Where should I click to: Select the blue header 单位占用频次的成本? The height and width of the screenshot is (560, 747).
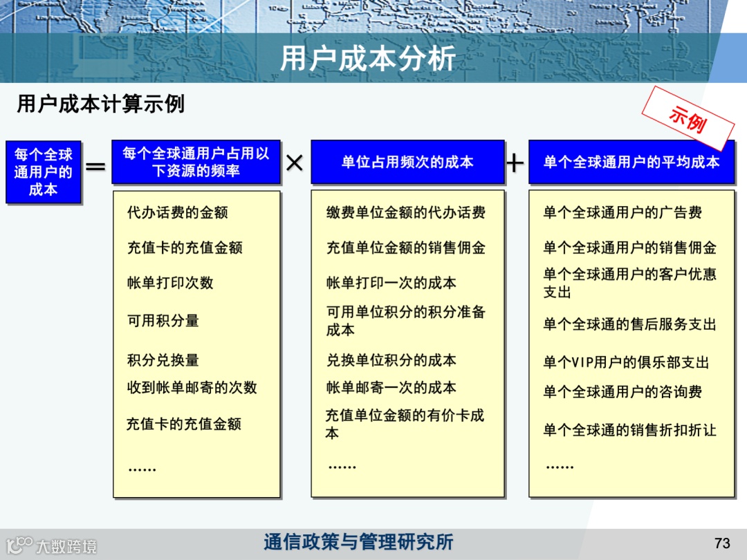tap(407, 162)
